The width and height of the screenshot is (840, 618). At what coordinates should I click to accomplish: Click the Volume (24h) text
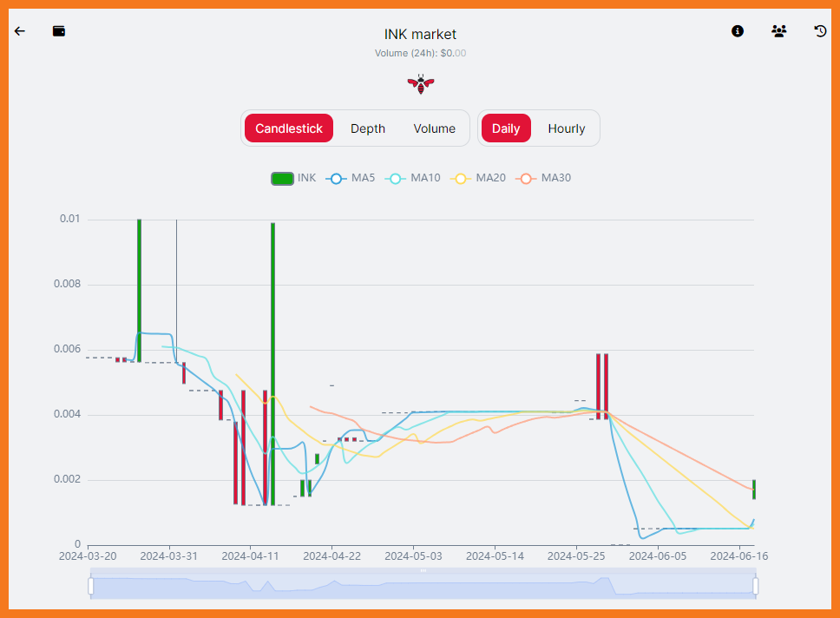click(x=420, y=53)
